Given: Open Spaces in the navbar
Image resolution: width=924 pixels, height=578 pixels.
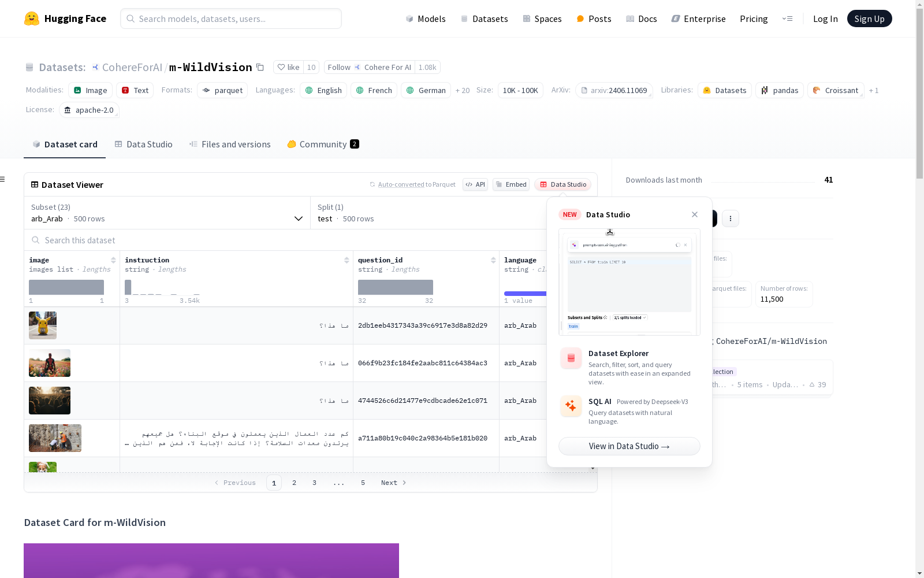Looking at the screenshot, I should pyautogui.click(x=542, y=18).
